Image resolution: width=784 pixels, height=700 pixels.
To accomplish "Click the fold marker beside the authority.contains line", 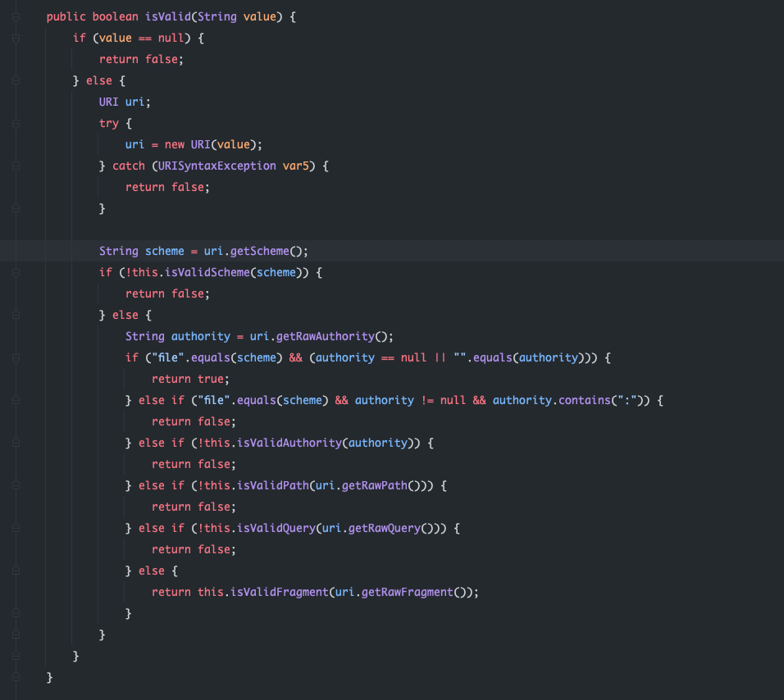I will (16, 401).
